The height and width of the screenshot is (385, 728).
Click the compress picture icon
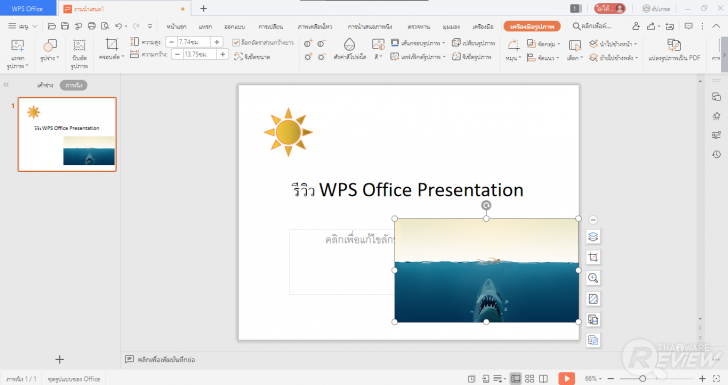(79, 46)
